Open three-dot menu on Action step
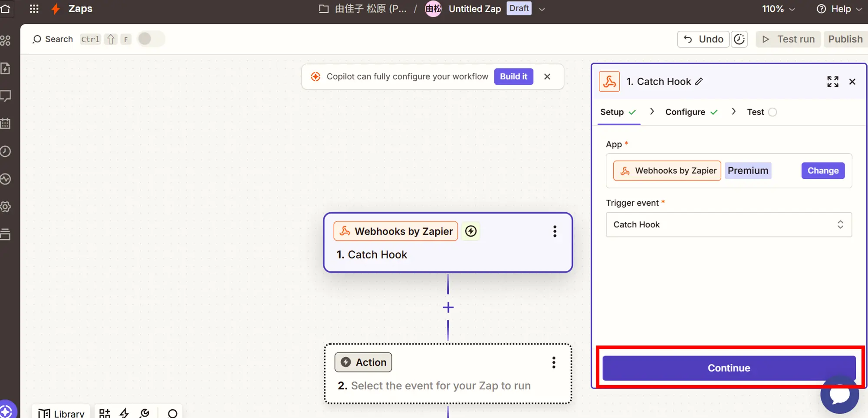 tap(553, 362)
